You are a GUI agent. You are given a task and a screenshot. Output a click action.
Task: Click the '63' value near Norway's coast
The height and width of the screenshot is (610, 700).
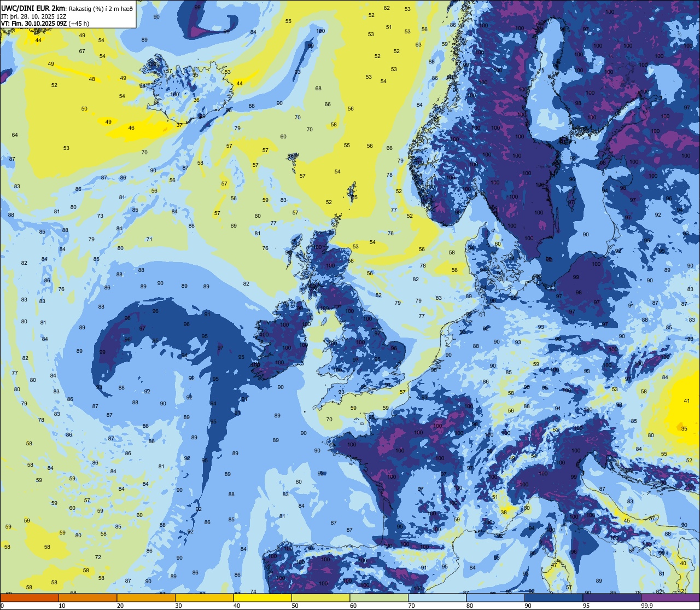(418, 44)
